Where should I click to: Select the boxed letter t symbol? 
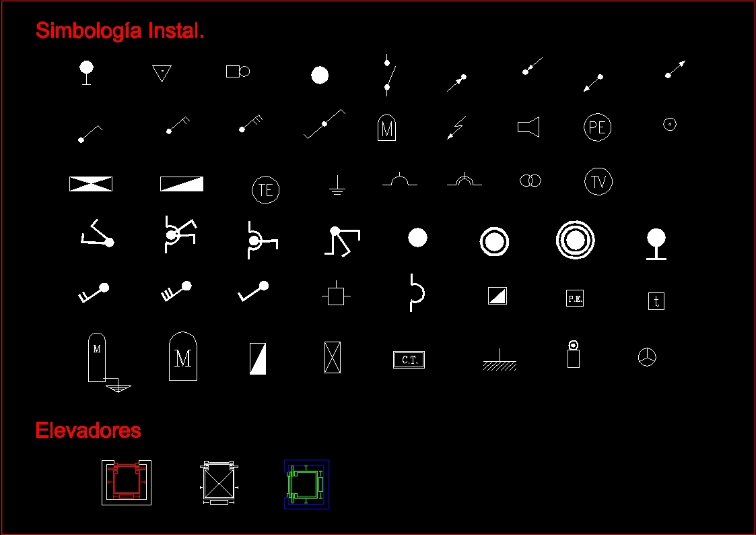pos(656,301)
